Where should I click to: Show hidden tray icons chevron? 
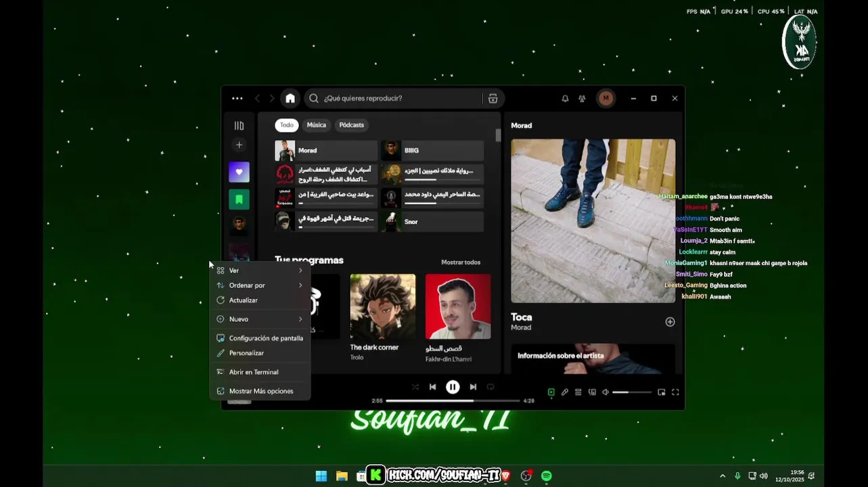click(723, 476)
